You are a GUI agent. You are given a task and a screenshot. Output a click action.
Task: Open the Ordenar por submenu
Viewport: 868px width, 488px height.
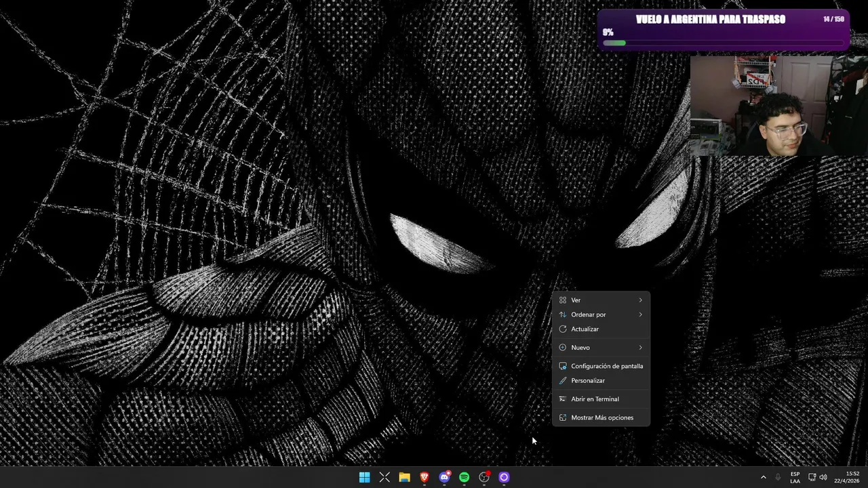pos(601,314)
